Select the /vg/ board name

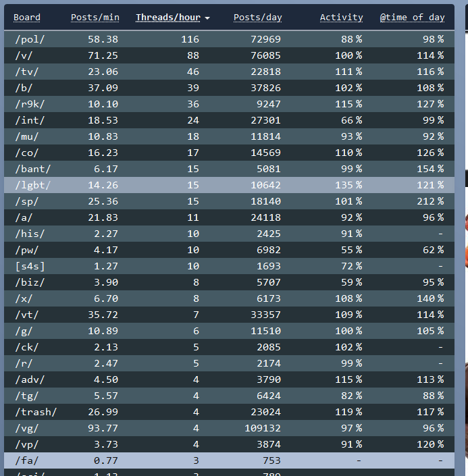[27, 428]
